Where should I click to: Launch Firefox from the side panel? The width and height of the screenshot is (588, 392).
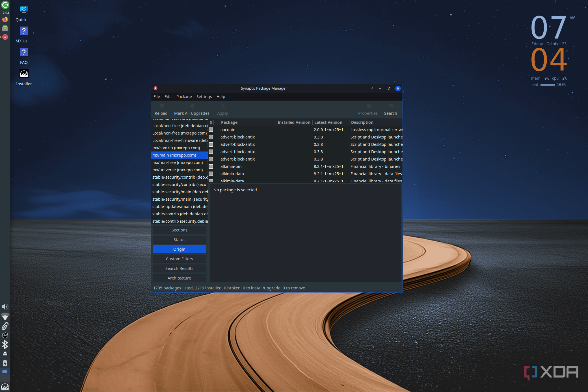(5, 20)
